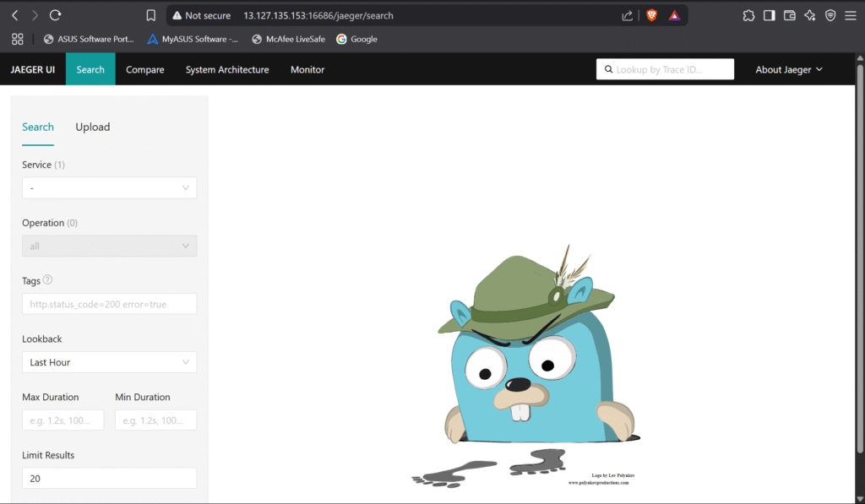This screenshot has width=865, height=504.
Task: Open the Service dropdown
Action: click(x=109, y=188)
